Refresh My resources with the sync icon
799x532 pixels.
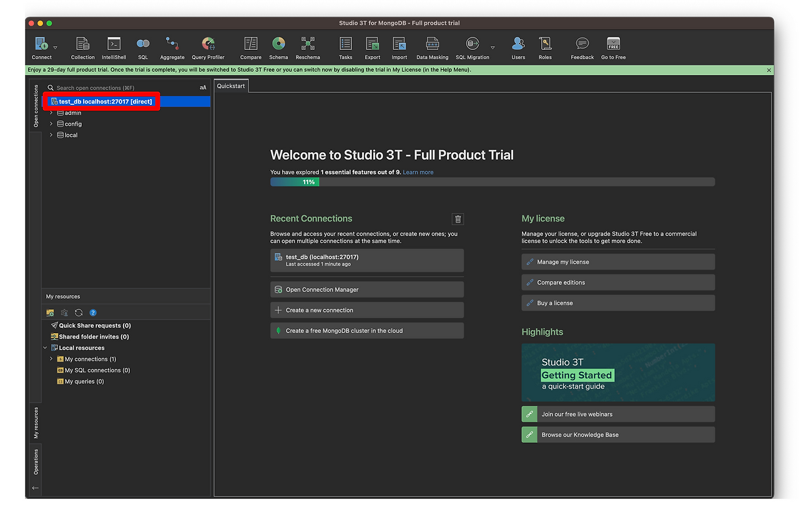tap(79, 312)
